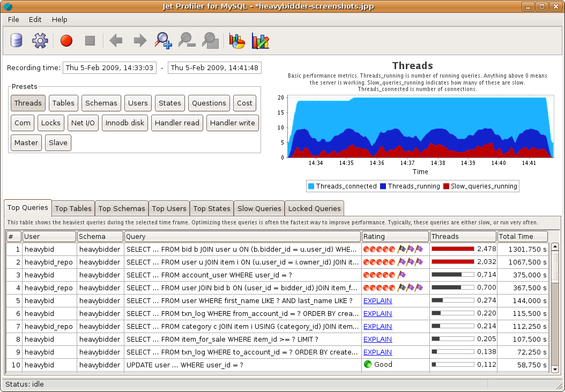Viewport: 565px width, 392px height.
Task: Switch to Top Users tab
Action: coord(169,208)
